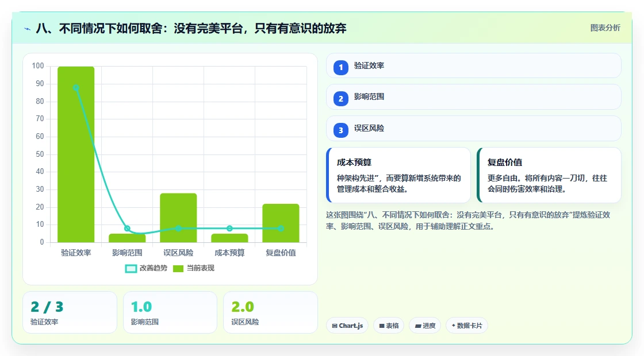
Task: Select the 表格 tag
Action: point(389,326)
